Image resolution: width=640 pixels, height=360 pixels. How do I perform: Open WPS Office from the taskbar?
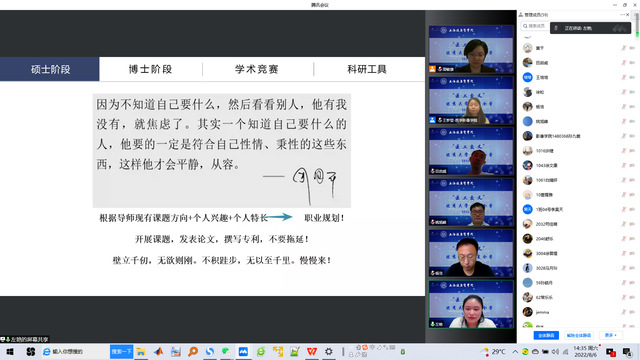click(312, 351)
